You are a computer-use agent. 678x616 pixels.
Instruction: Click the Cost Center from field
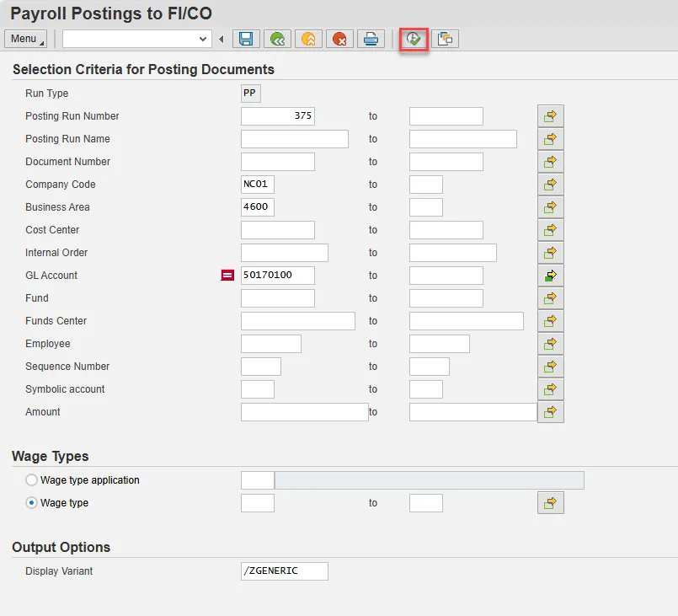click(x=277, y=230)
